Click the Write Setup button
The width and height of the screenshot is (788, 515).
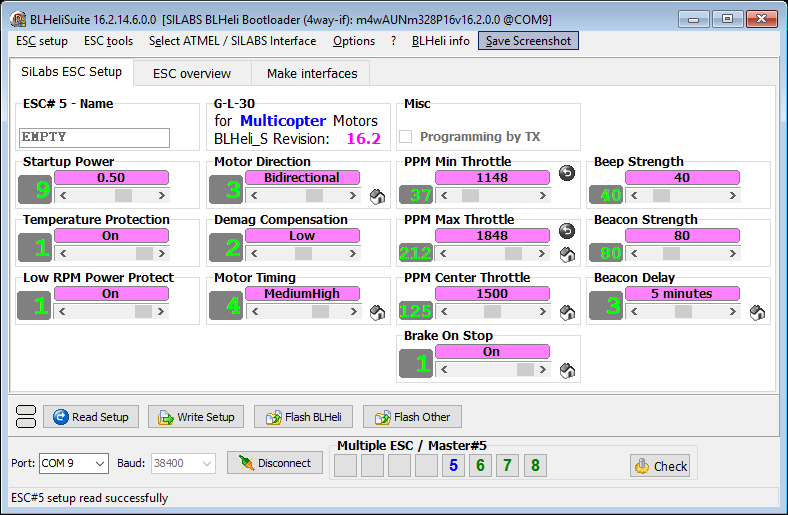pyautogui.click(x=196, y=417)
